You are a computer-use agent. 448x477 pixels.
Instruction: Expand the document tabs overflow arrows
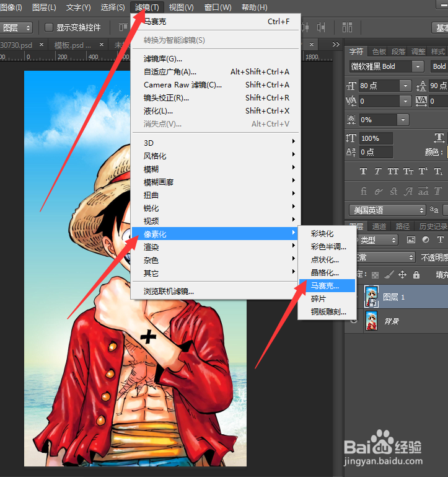(x=336, y=45)
